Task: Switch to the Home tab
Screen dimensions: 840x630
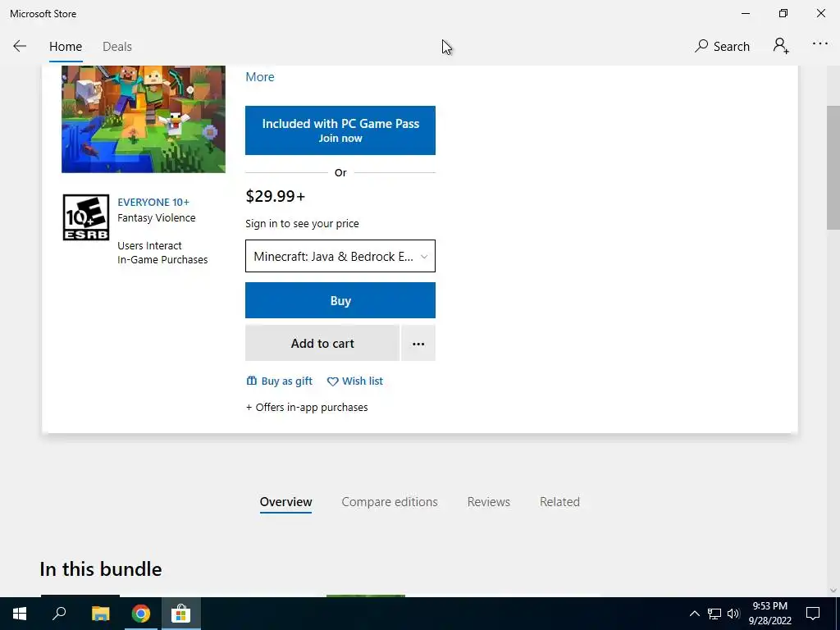Action: (66, 47)
